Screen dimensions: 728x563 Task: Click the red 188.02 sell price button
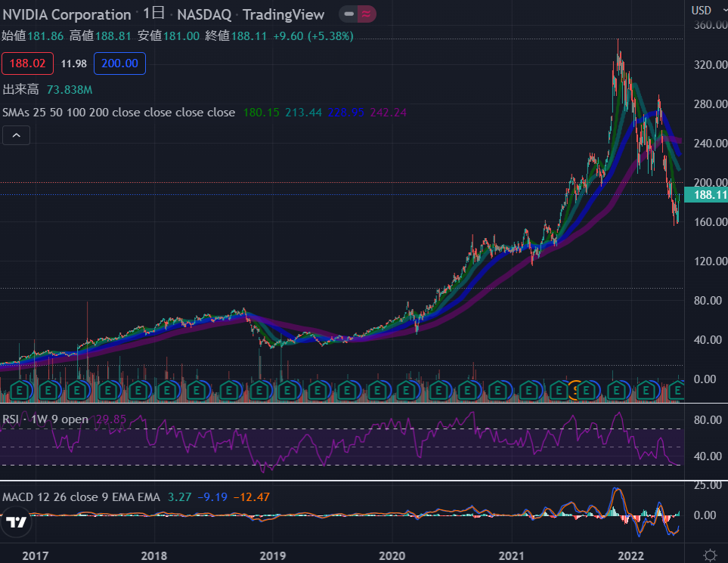coord(27,63)
